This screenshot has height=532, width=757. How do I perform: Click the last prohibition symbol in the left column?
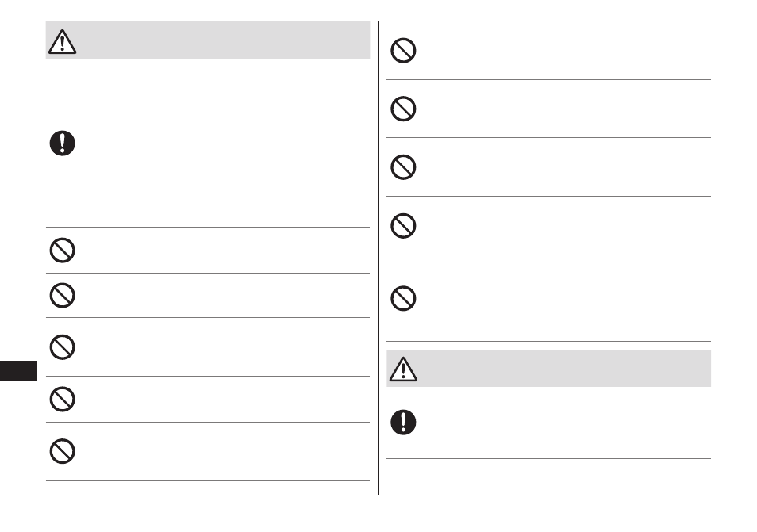coord(62,451)
